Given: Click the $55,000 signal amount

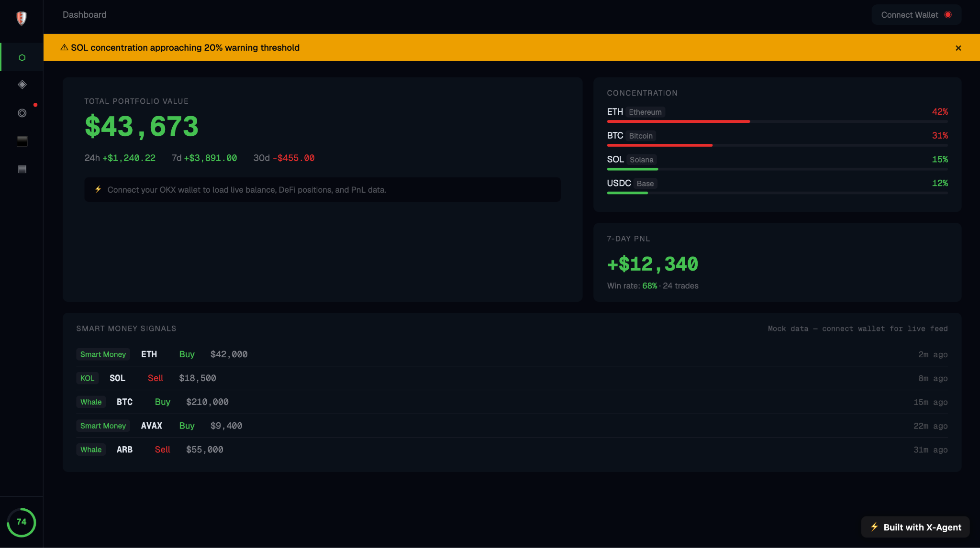Looking at the screenshot, I should [x=205, y=450].
